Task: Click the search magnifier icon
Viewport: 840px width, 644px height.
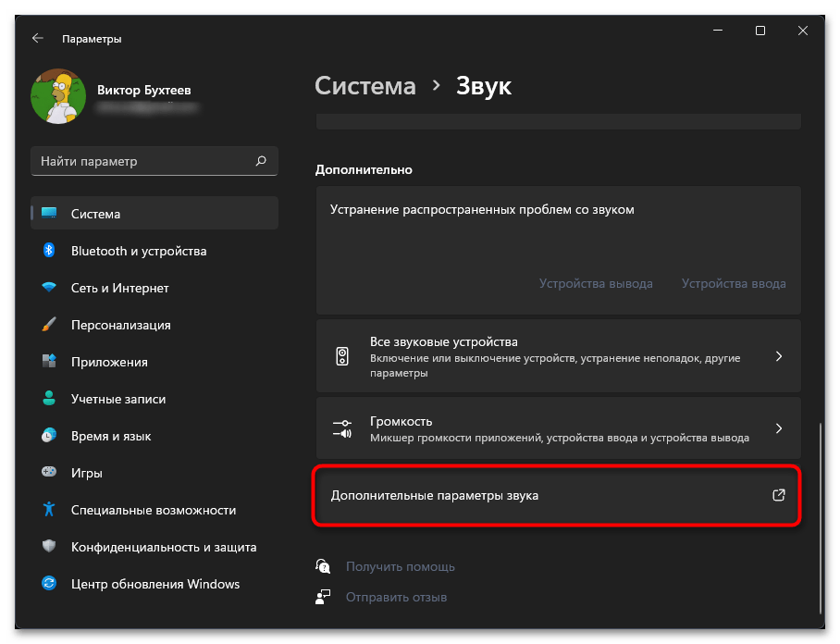Action: point(261,161)
